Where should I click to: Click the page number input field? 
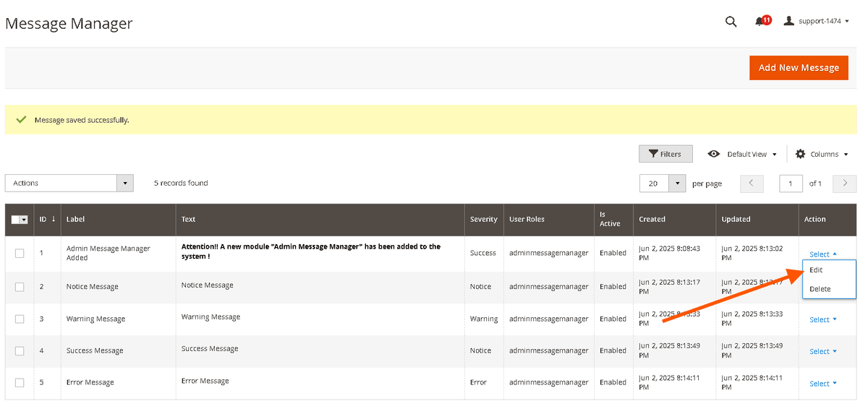click(791, 184)
